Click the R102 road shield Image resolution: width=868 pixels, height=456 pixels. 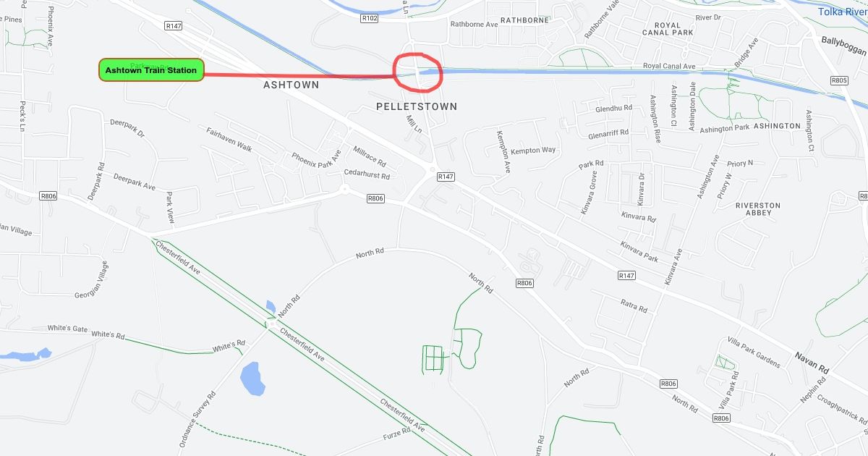369,19
